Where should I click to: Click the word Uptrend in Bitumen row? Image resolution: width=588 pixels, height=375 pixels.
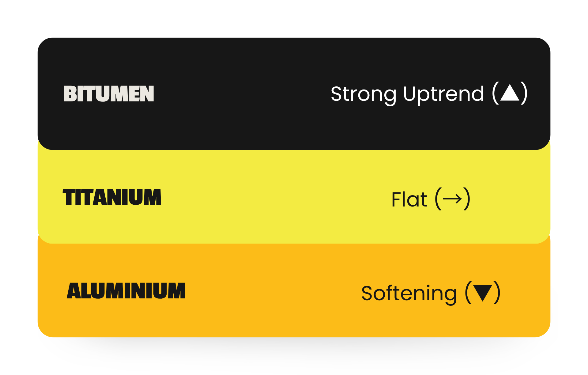[443, 94]
